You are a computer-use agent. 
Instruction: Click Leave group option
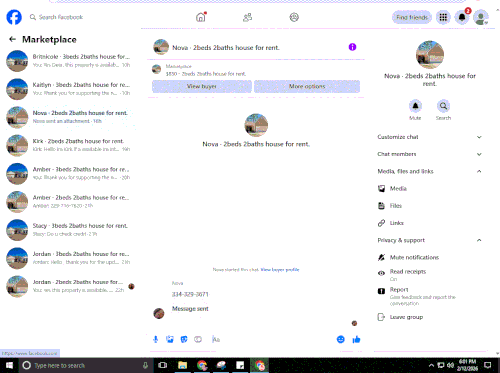429,317
